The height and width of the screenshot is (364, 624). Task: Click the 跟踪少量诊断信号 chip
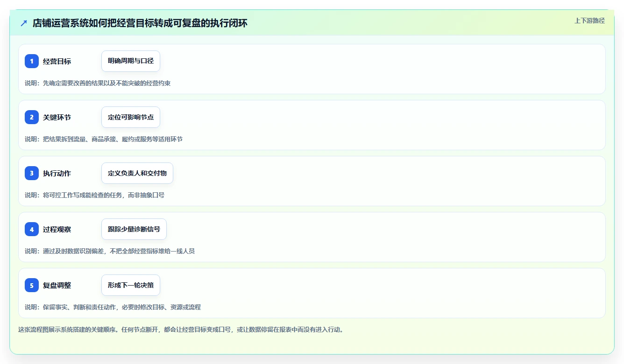click(134, 229)
